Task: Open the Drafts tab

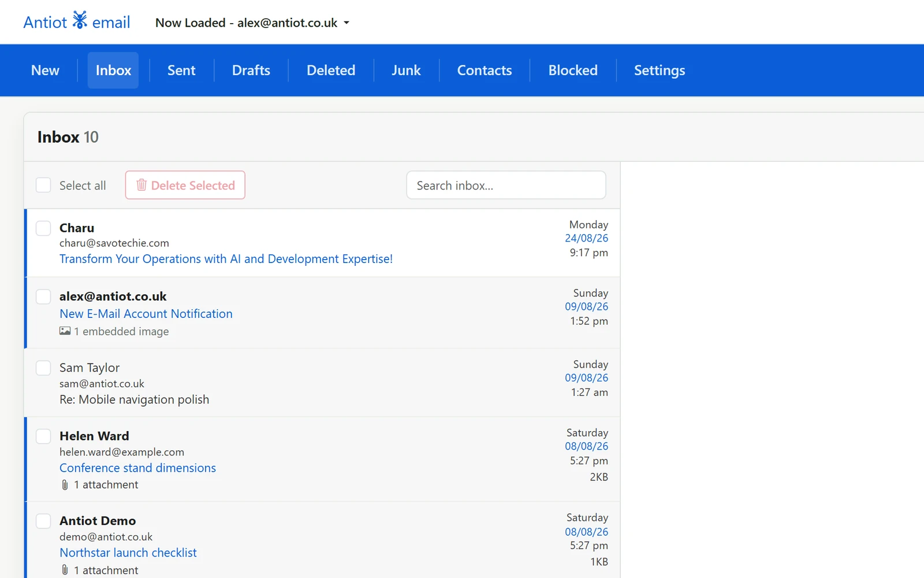Action: (251, 70)
